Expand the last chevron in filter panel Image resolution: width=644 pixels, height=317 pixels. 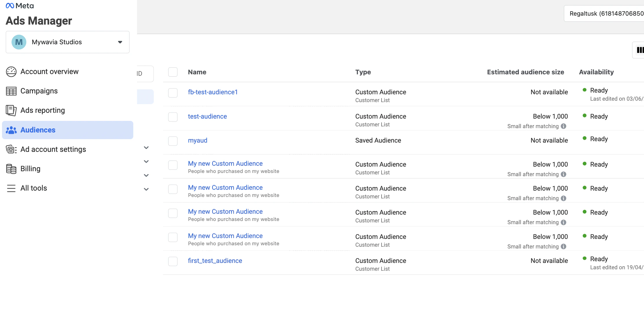click(x=146, y=189)
